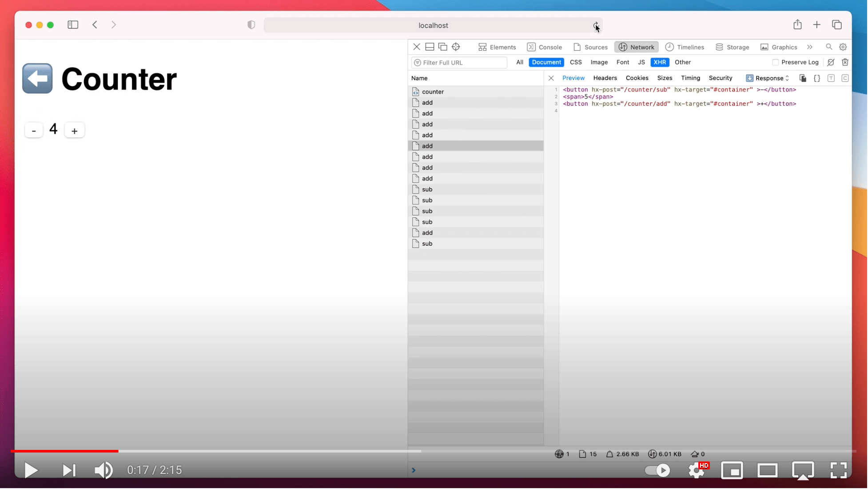Screen dimensions: 868x489
Task: Click the Cookies tab in request detail
Action: coord(637,78)
